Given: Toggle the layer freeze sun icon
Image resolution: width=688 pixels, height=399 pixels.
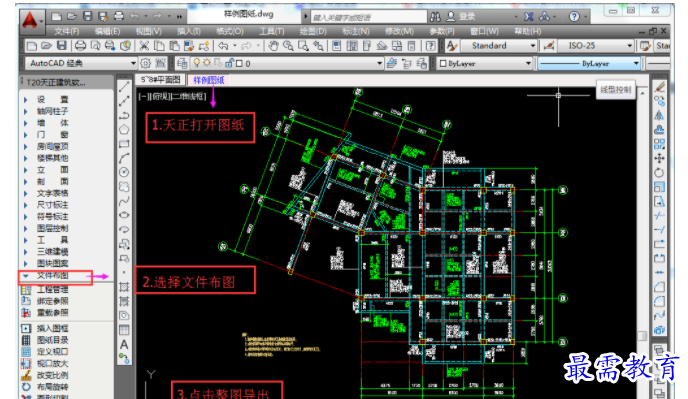Looking at the screenshot, I should pyautogui.click(x=207, y=64).
